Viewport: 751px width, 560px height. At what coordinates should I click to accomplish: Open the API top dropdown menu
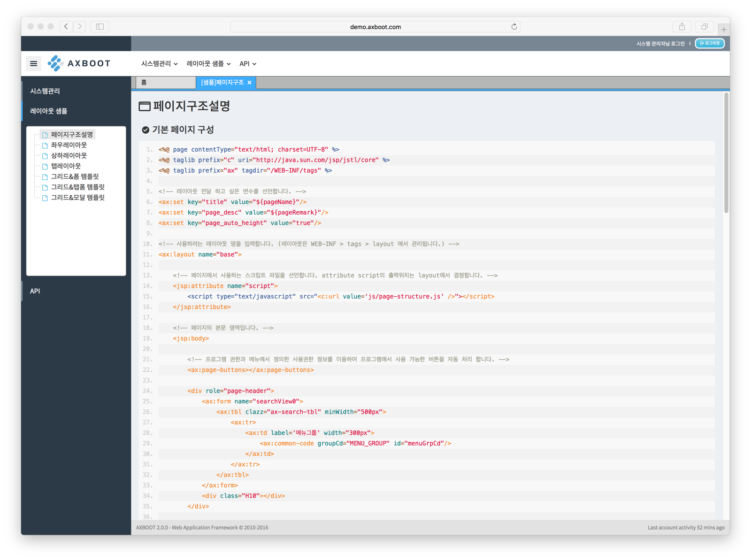(248, 64)
